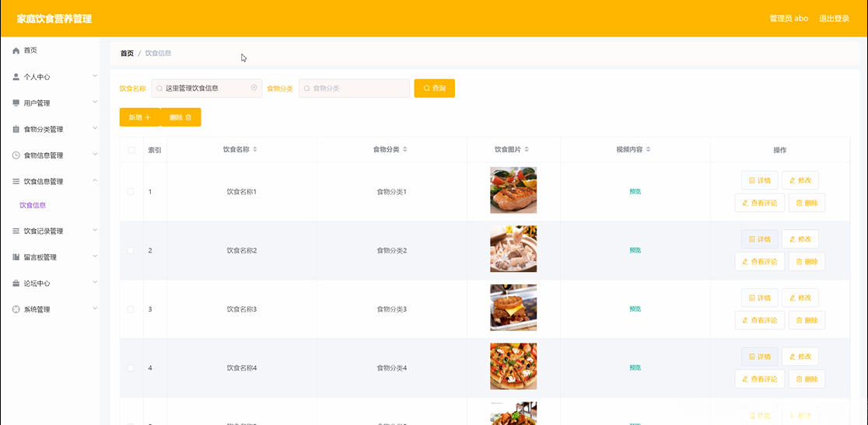This screenshot has width=868, height=425.
Task: Expand 食物分类管理 with its chevron
Action: coord(95,127)
